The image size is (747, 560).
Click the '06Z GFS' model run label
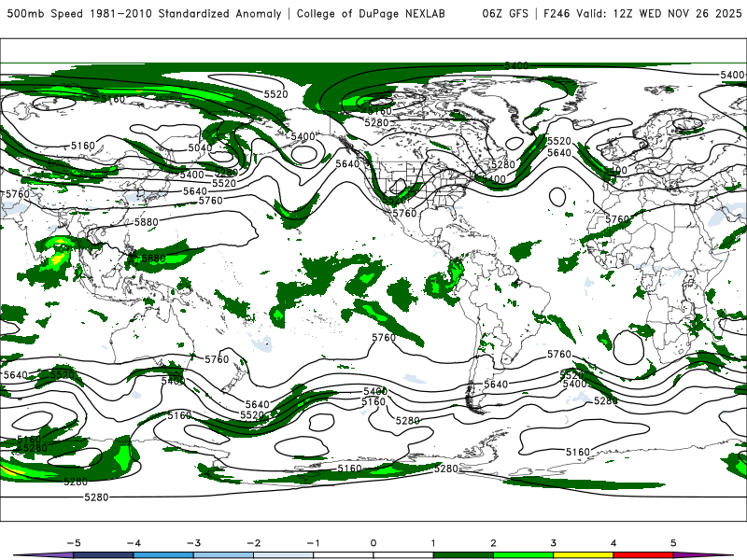pos(505,14)
